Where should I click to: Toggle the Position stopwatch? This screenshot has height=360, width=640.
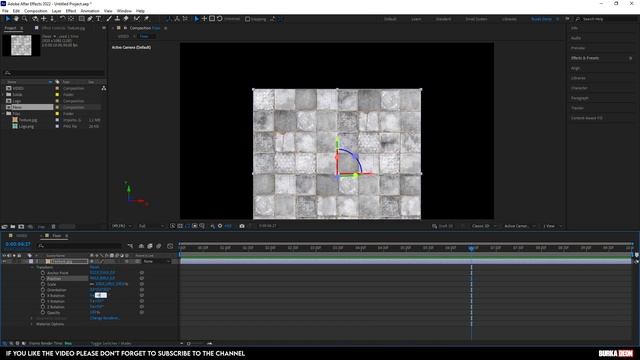(x=43, y=278)
